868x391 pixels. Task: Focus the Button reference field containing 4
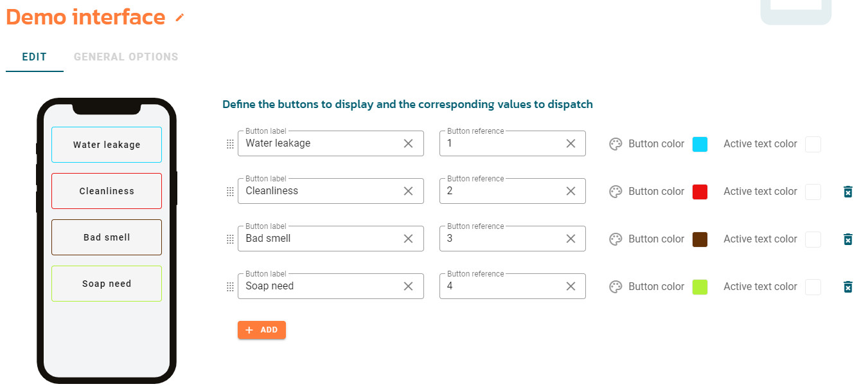coord(513,286)
